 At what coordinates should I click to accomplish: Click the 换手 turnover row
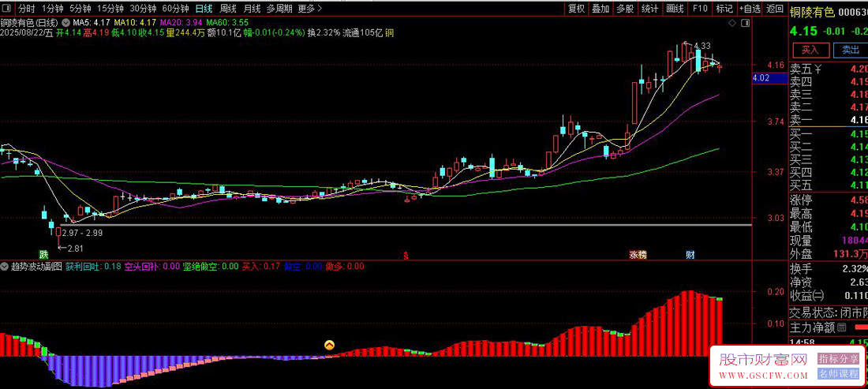point(829,269)
